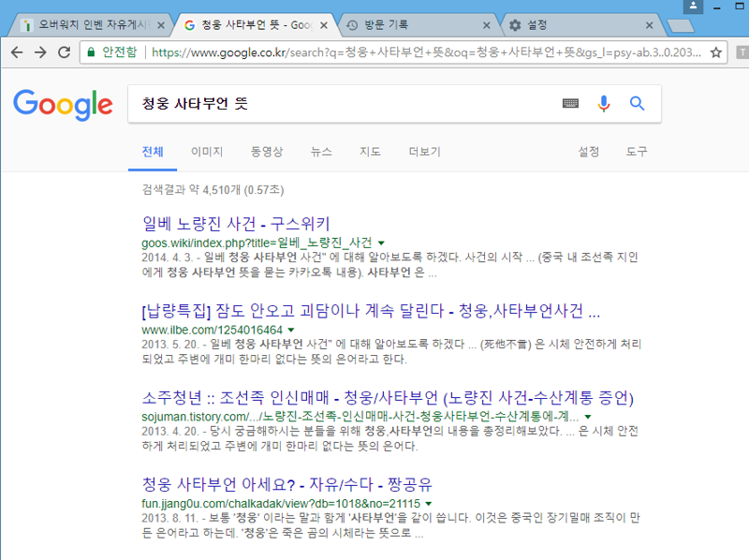Click the 안전함 secure label

point(120,52)
